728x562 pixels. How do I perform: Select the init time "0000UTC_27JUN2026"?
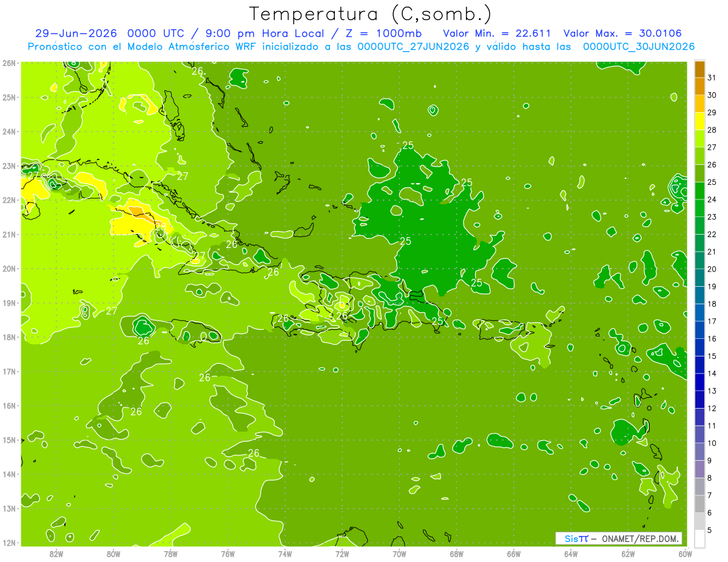coord(413,47)
